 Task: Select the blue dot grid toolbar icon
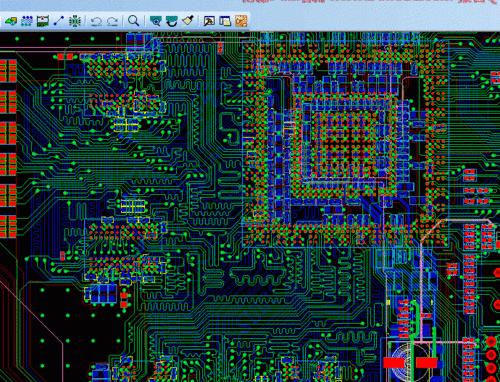click(27, 21)
